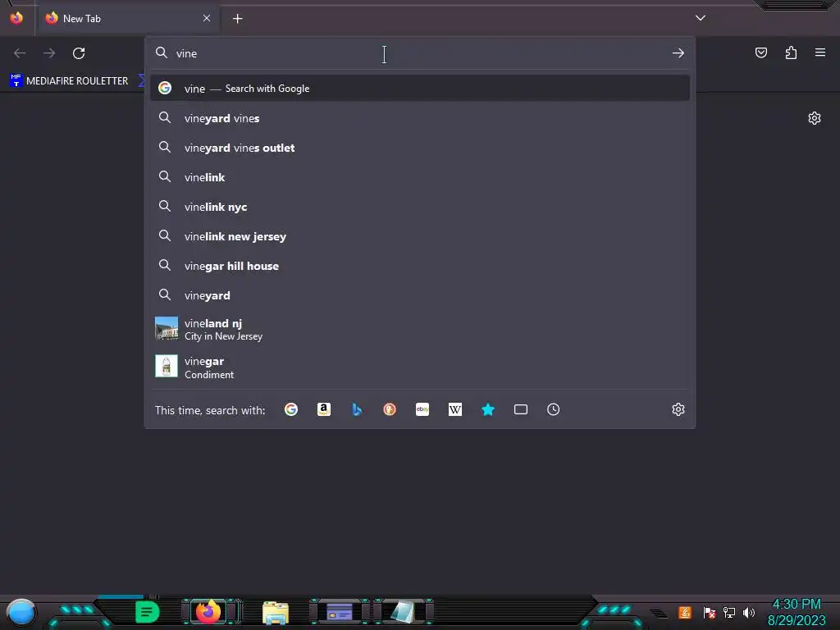Open notepad-like app in taskbar

[x=402, y=612]
